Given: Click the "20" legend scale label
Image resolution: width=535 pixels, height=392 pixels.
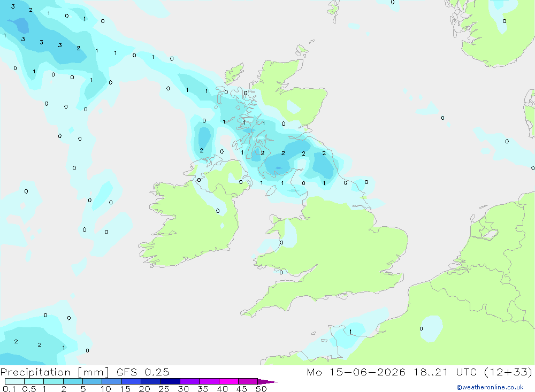Looking at the screenshot, I should point(144,389).
